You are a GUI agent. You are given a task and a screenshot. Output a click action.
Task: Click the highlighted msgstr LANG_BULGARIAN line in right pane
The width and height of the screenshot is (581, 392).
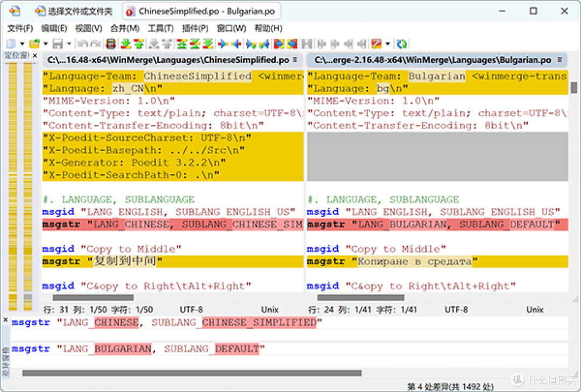pyautogui.click(x=437, y=224)
